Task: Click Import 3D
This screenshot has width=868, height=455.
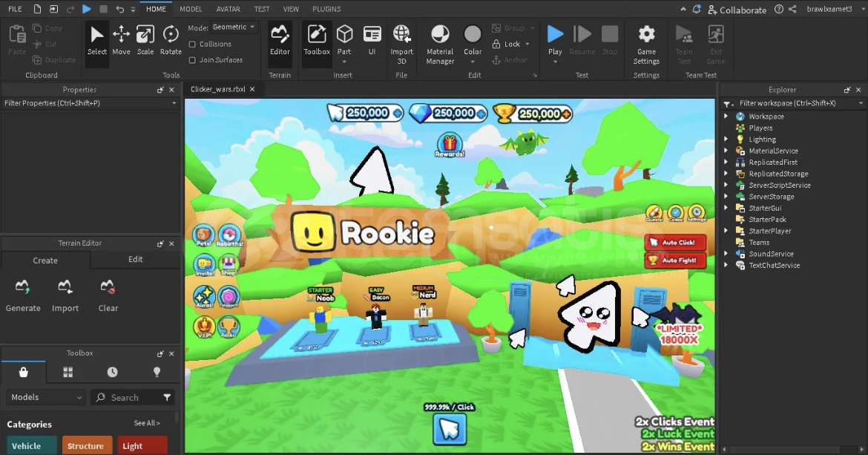Action: pos(402,45)
